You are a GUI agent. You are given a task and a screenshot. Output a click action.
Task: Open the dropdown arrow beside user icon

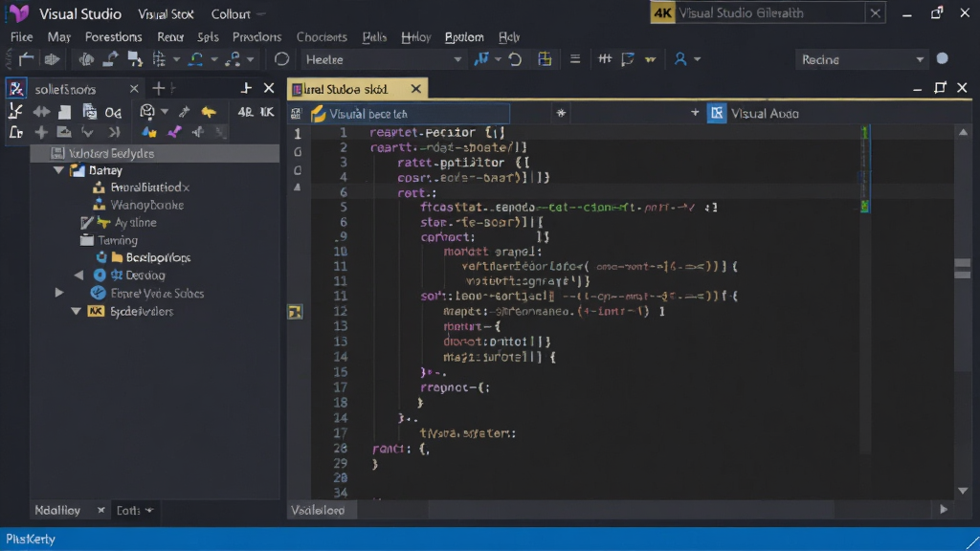[x=698, y=59]
